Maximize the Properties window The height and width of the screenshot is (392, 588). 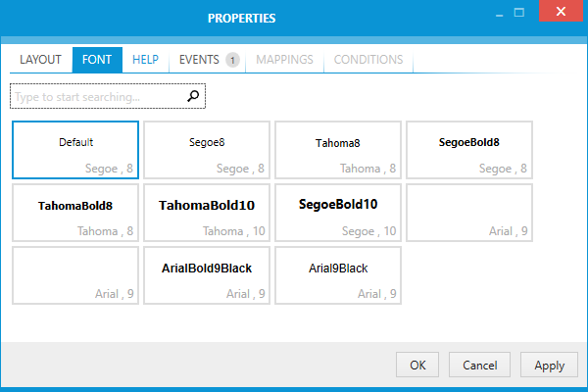(x=519, y=13)
